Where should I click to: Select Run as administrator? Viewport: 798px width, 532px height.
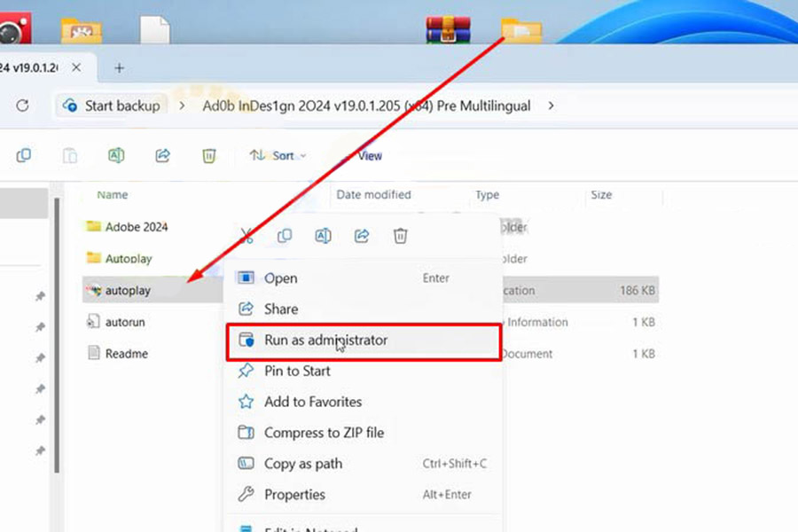click(325, 340)
